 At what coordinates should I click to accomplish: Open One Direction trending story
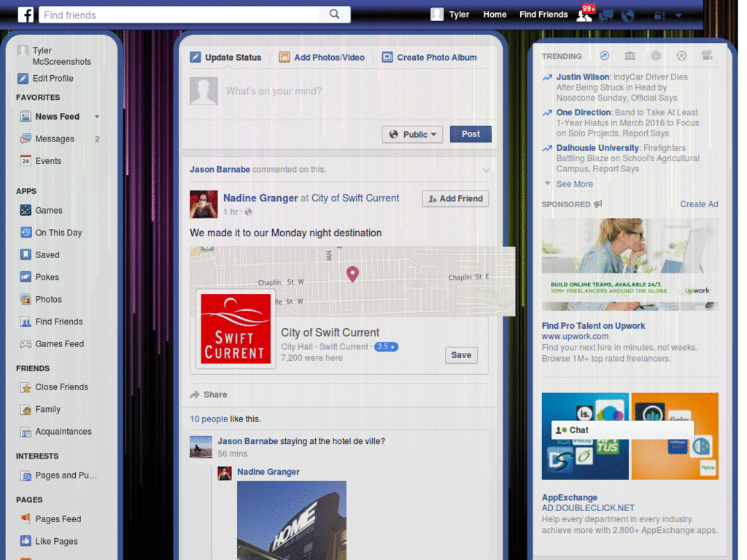[x=584, y=112]
